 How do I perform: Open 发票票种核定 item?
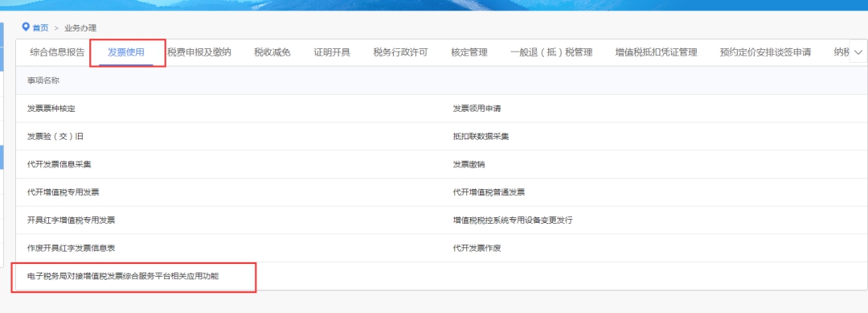point(51,109)
